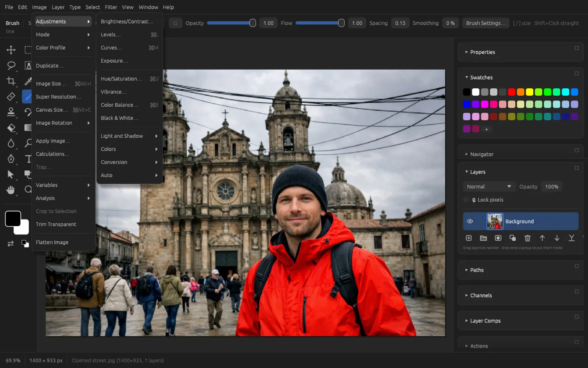Expand the Navigator panel
The height and width of the screenshot is (368, 588).
click(x=466, y=154)
